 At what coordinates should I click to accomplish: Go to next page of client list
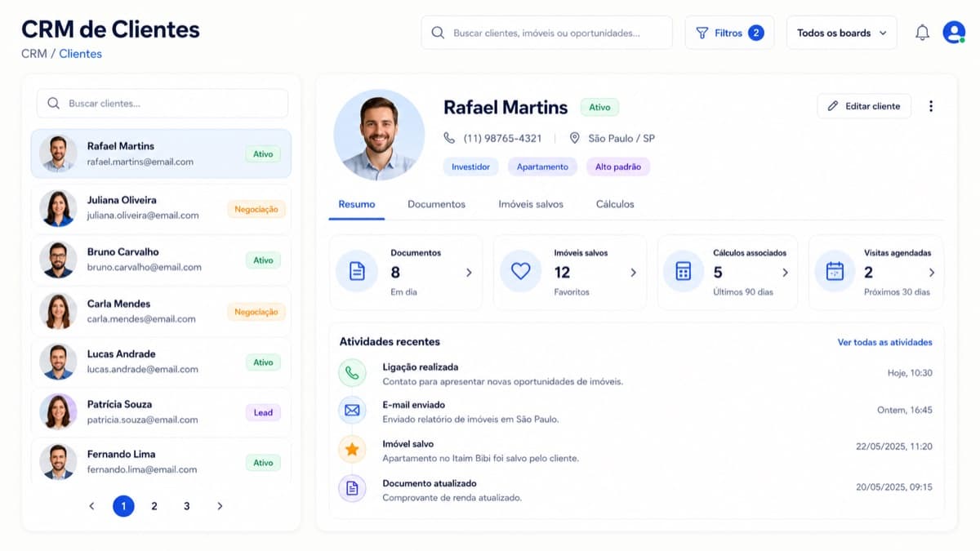(x=220, y=506)
